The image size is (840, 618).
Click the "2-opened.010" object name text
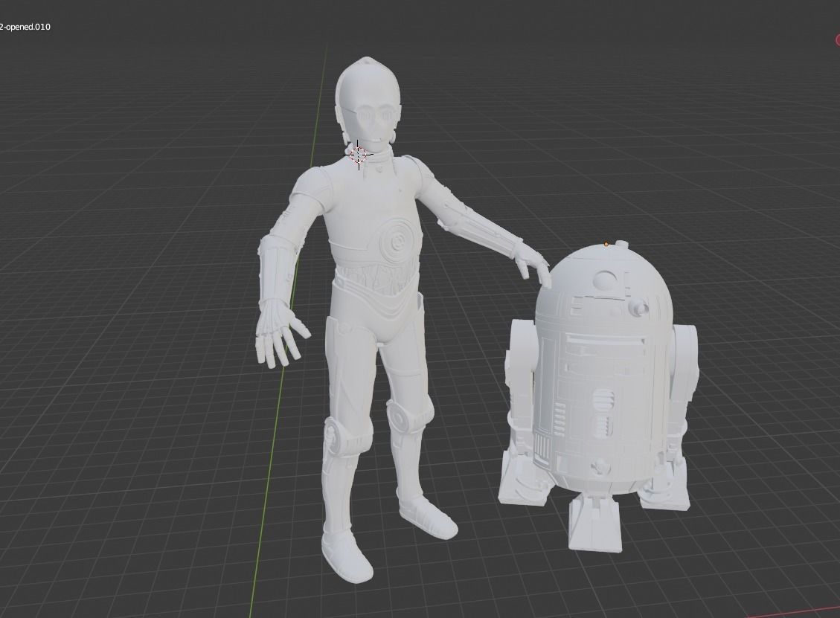[25, 27]
